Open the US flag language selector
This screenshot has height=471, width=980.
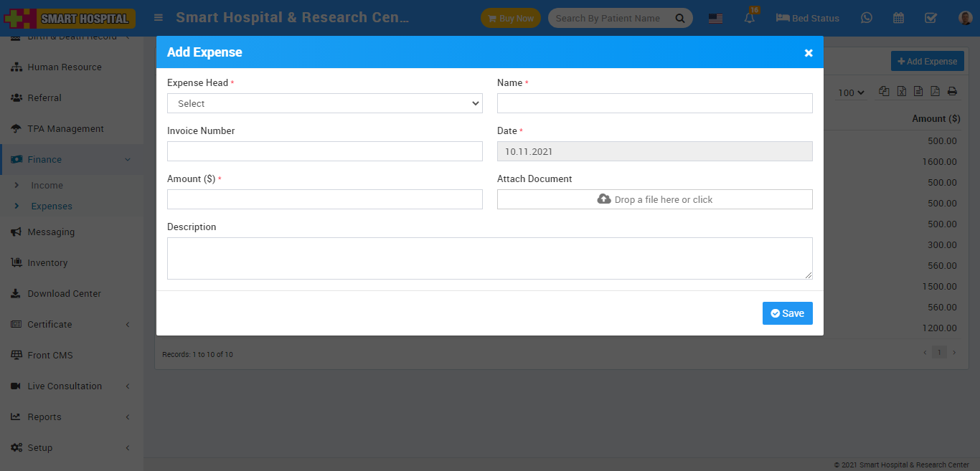pos(715,19)
